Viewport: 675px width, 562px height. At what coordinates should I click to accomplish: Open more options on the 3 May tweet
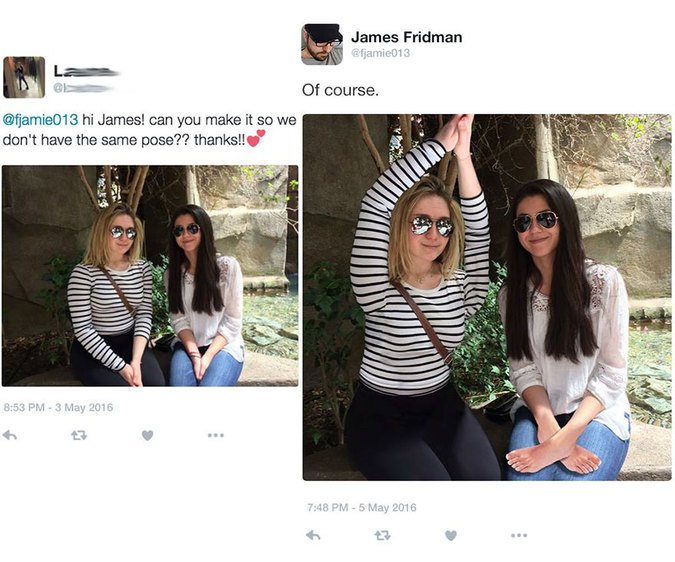pos(215,435)
